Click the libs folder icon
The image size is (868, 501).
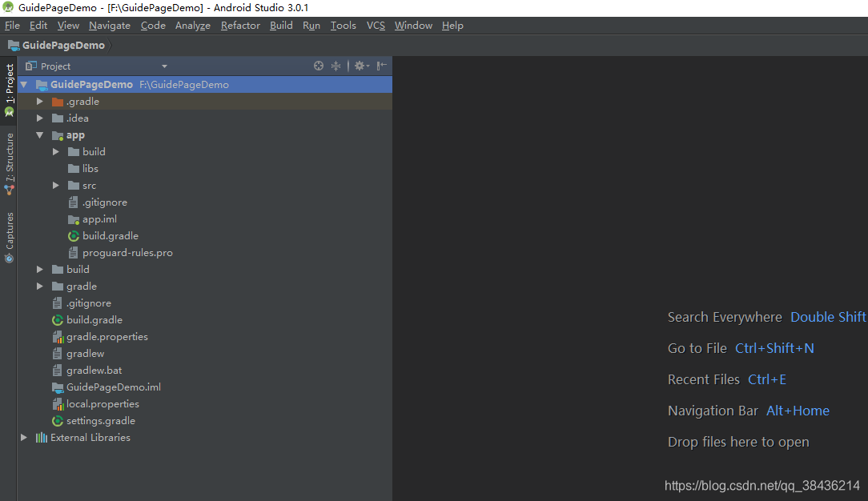click(74, 169)
